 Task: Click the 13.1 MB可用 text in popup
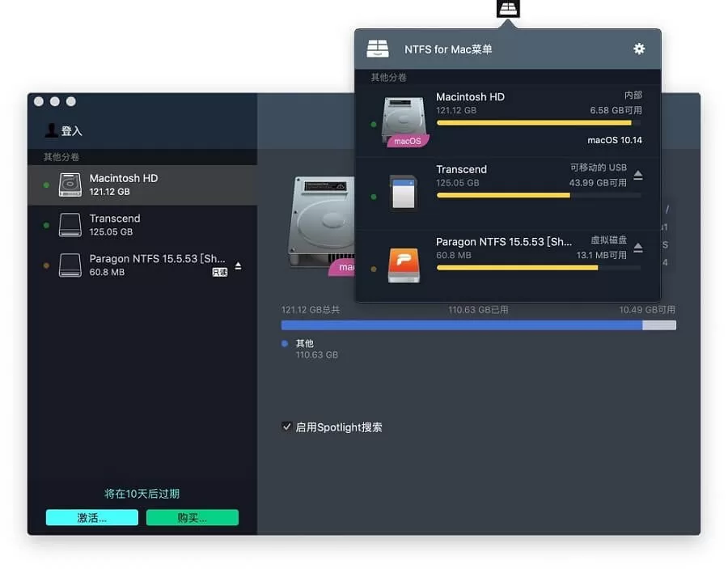tap(601, 255)
